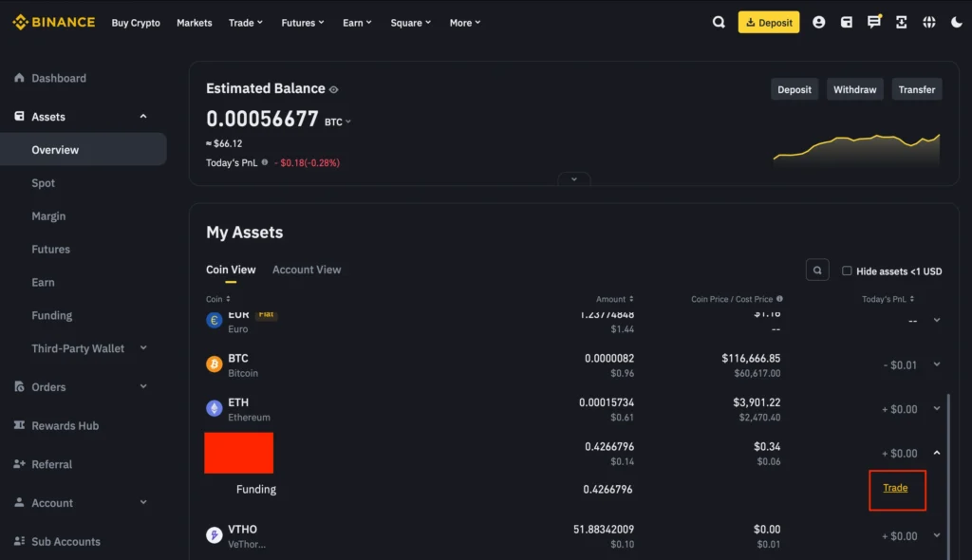Open the Earn sidebar item

(x=43, y=282)
